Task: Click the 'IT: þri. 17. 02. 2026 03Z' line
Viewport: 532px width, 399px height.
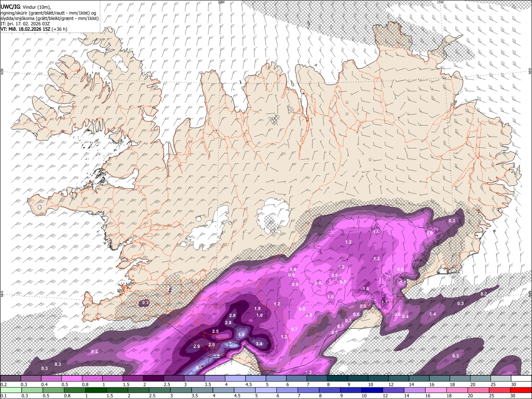Action: point(25,24)
